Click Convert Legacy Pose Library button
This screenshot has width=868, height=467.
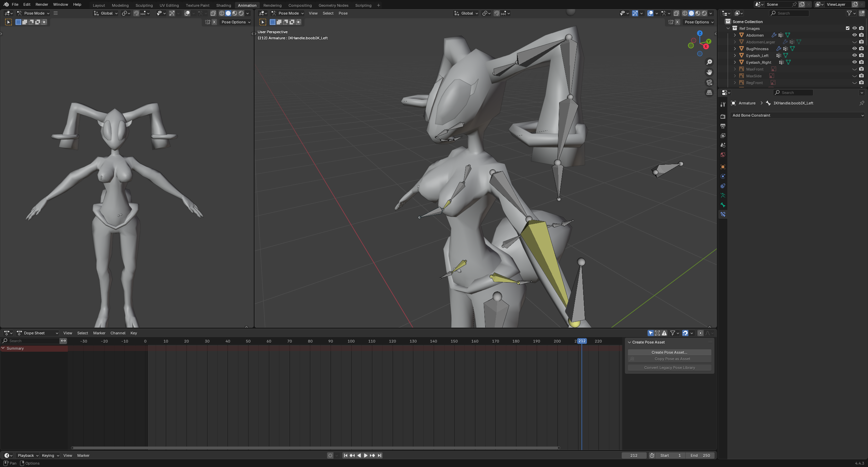pyautogui.click(x=669, y=368)
